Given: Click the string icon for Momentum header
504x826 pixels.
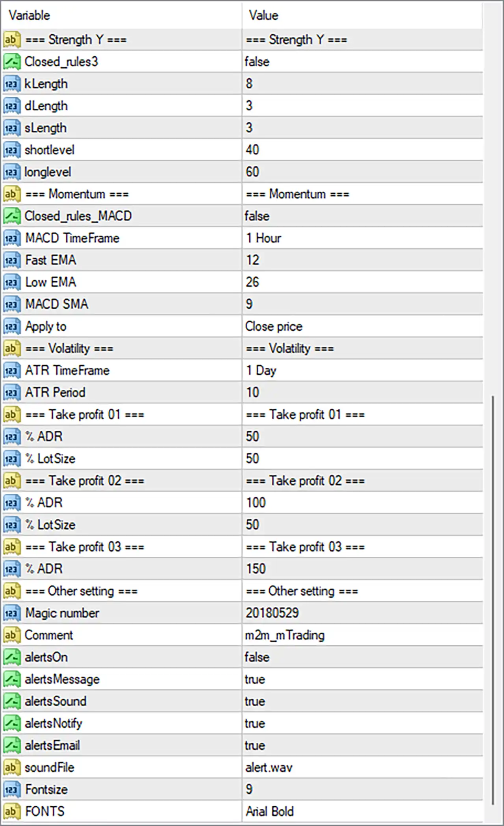Looking at the screenshot, I should click(12, 194).
